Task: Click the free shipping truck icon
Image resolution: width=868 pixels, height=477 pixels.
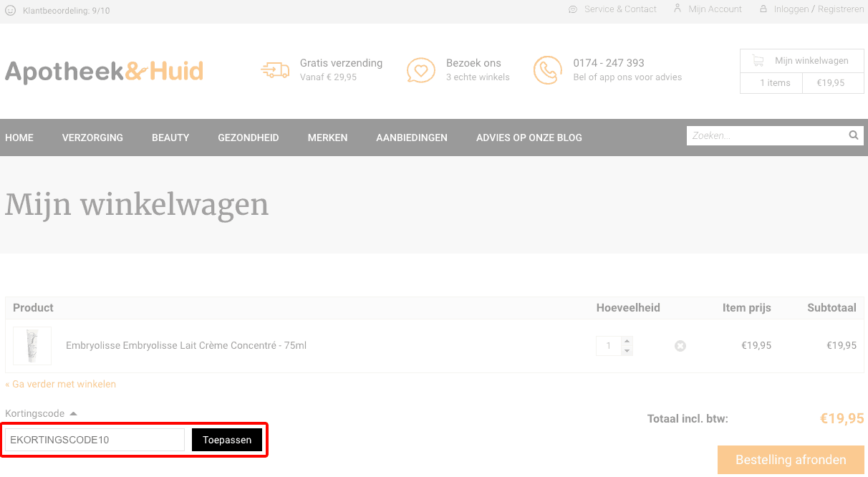Action: [x=275, y=69]
